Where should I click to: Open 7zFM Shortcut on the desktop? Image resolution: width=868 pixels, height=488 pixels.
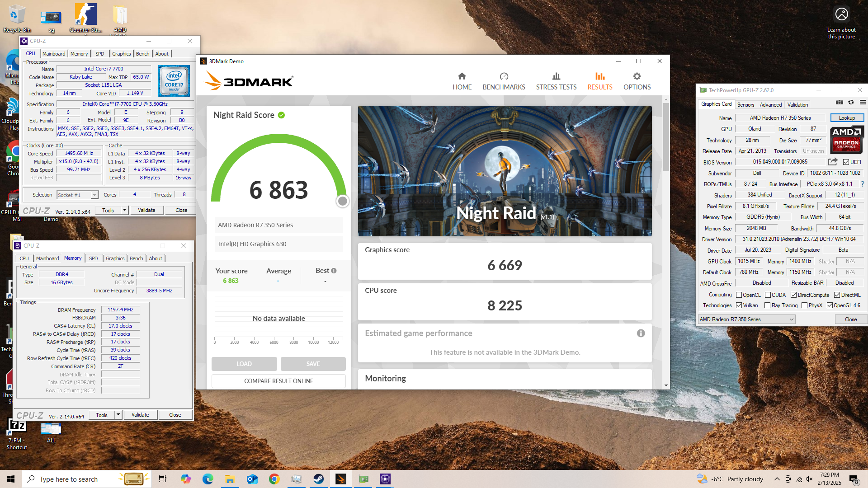(x=17, y=434)
